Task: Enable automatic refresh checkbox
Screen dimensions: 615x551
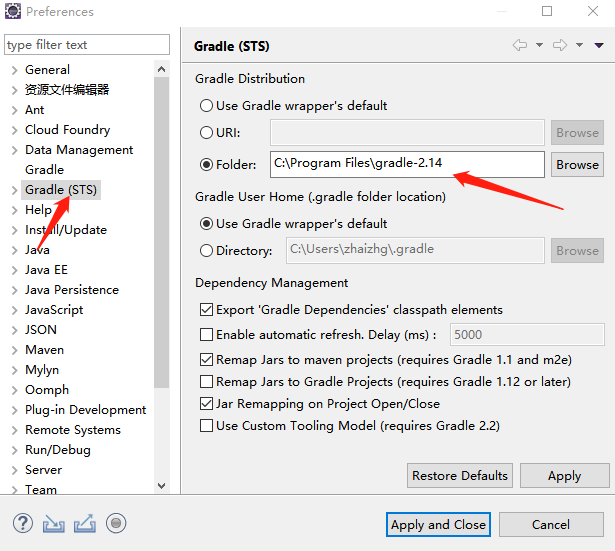Action: (x=206, y=335)
